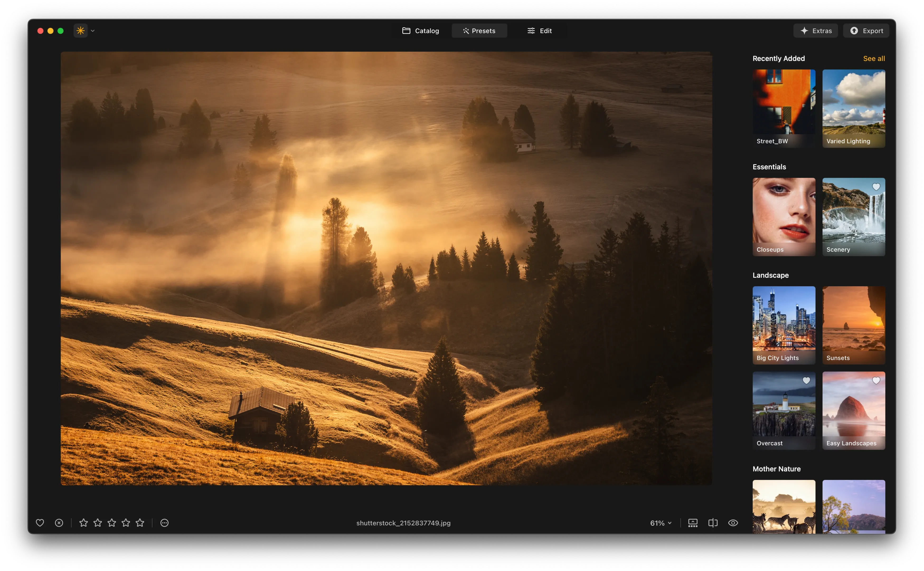Open the Extras button
The image size is (924, 571).
(x=815, y=31)
